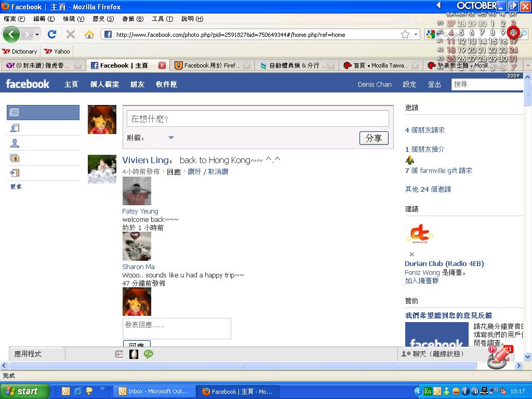This screenshot has width=532, height=399.
Task: Open the Dictionary bookmark
Action: [x=20, y=51]
